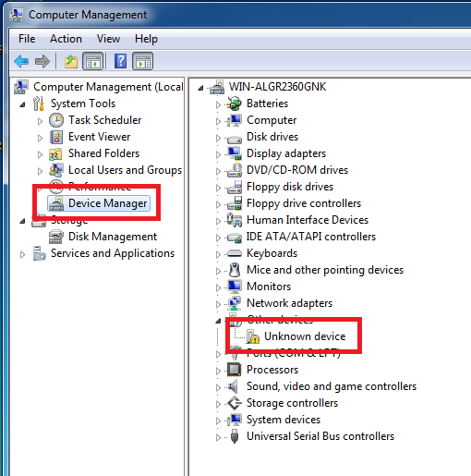Viewport: 471px width, 476px height.
Task: Select Disk Management in the left tree
Action: (x=113, y=237)
